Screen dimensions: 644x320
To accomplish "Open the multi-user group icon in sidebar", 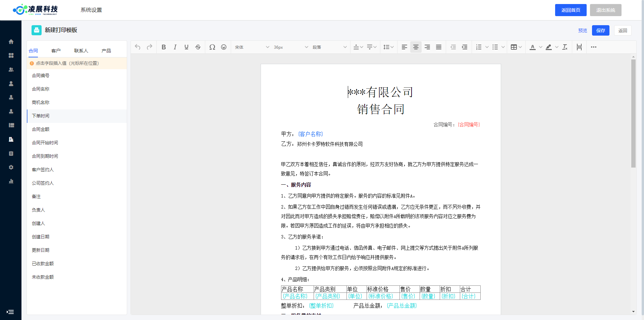I will point(11,70).
